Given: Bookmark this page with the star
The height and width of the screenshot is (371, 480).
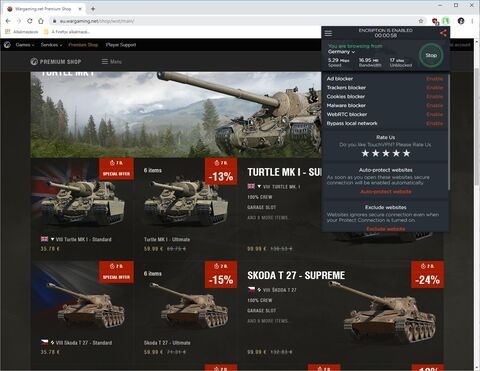Looking at the screenshot, I should click(421, 21).
